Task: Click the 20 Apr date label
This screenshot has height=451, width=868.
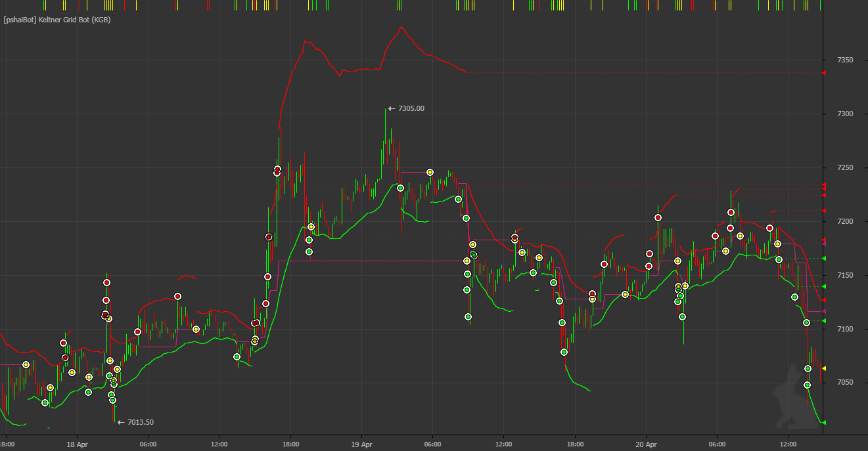Action: click(646, 444)
